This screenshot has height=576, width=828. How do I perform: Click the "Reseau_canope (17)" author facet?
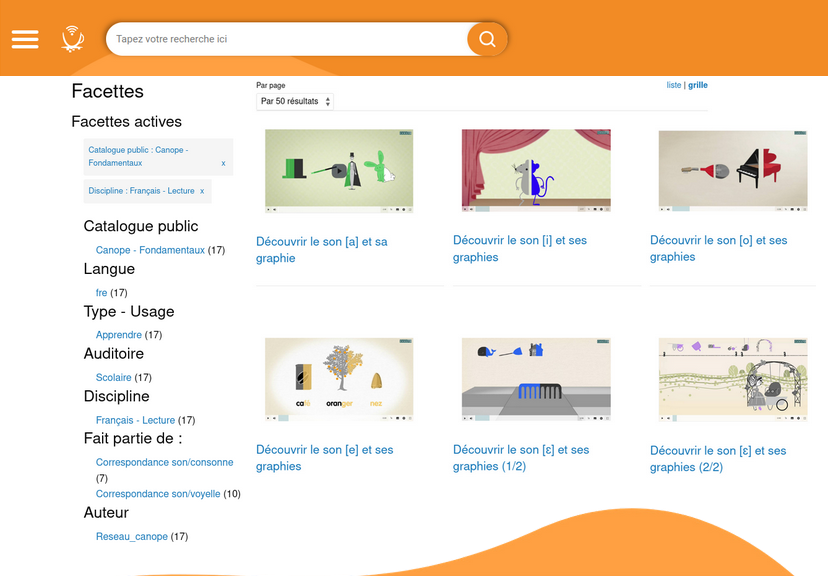pyautogui.click(x=131, y=537)
